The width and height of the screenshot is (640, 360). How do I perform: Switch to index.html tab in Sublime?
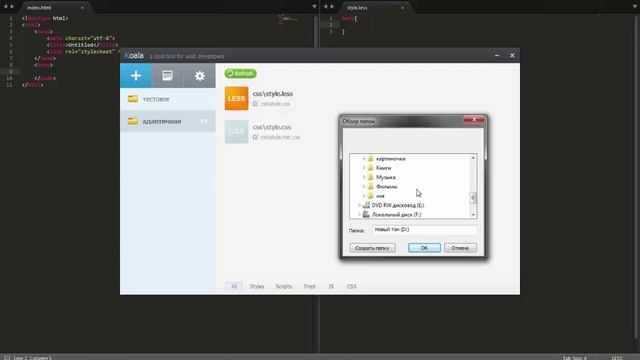(39, 7)
